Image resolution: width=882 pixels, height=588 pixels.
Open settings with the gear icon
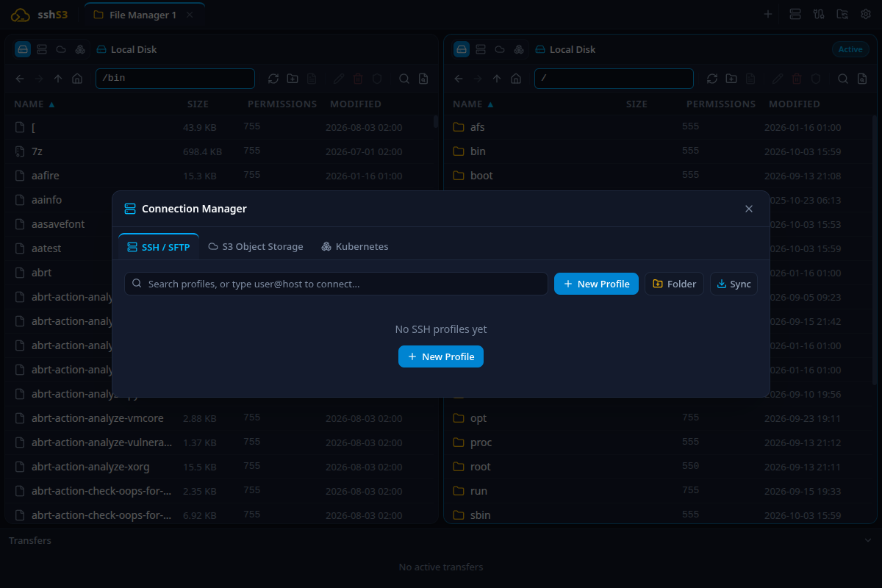(x=866, y=14)
